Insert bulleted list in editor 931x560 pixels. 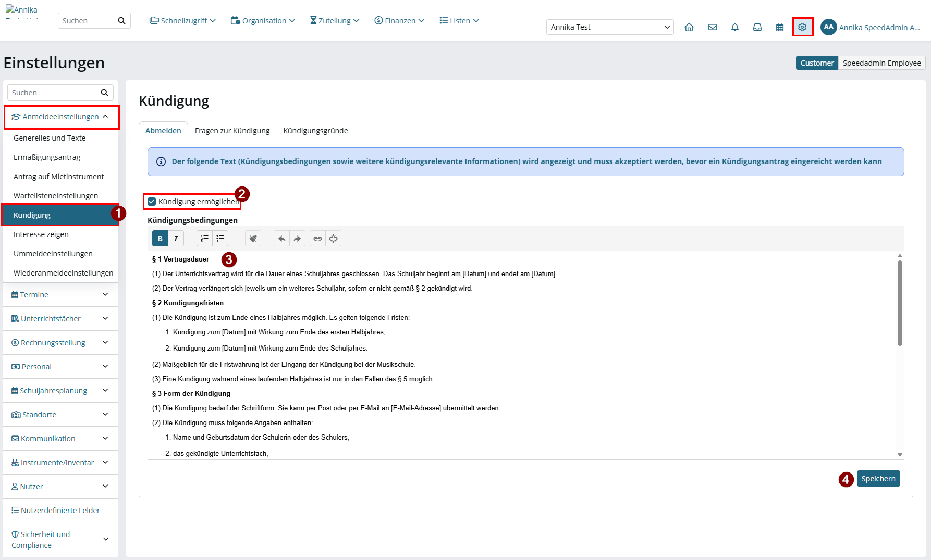point(220,239)
